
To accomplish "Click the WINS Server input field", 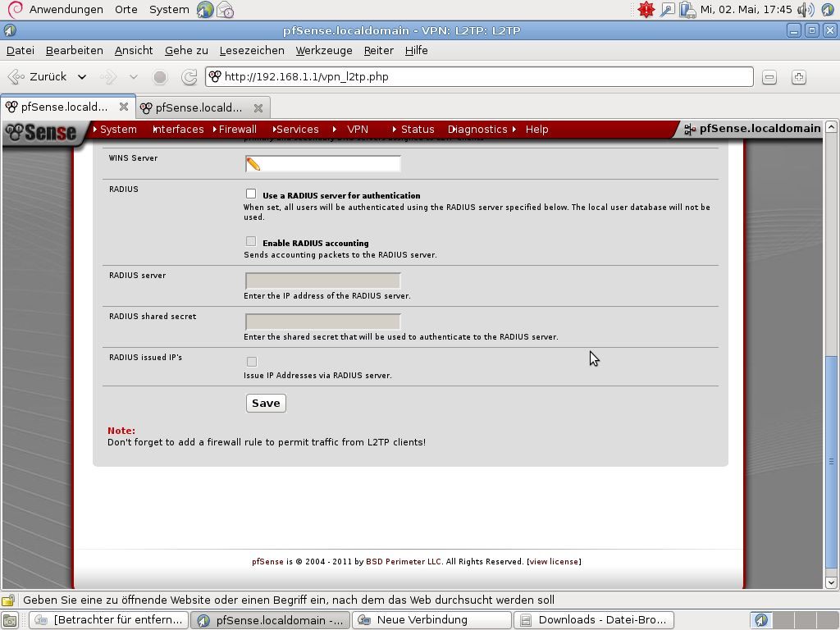I will tap(323, 163).
